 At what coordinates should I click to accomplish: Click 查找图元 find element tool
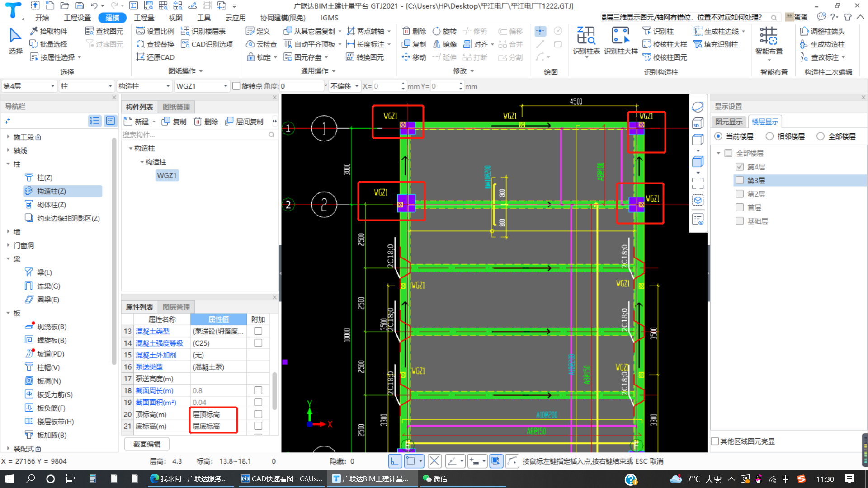click(x=105, y=31)
